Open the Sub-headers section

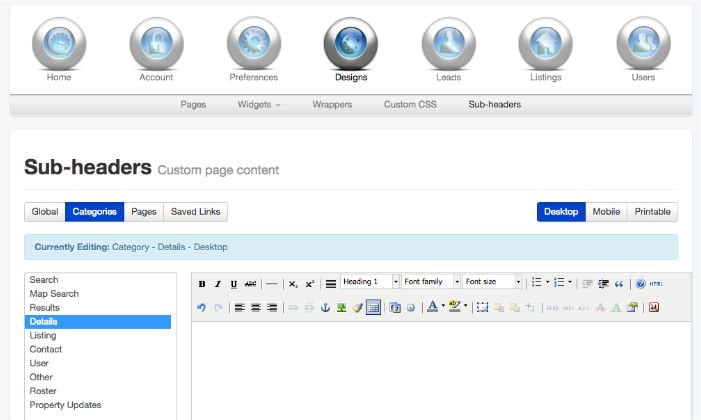494,105
